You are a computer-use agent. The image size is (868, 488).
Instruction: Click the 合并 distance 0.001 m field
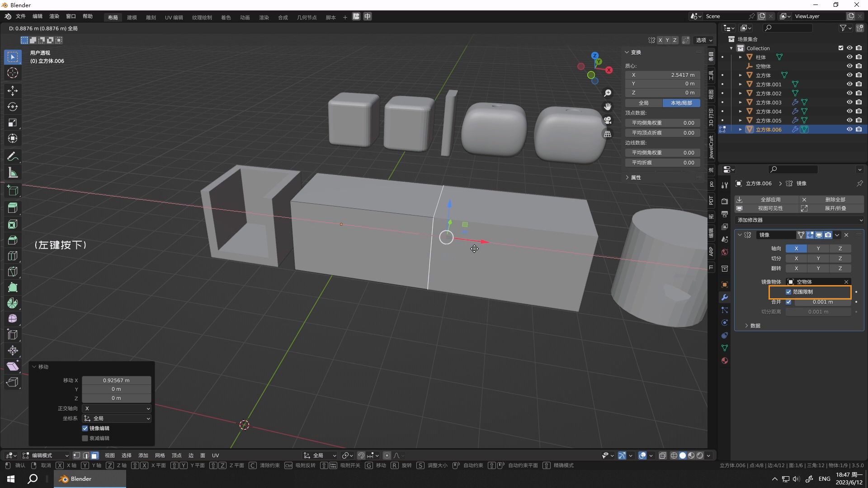[822, 302]
